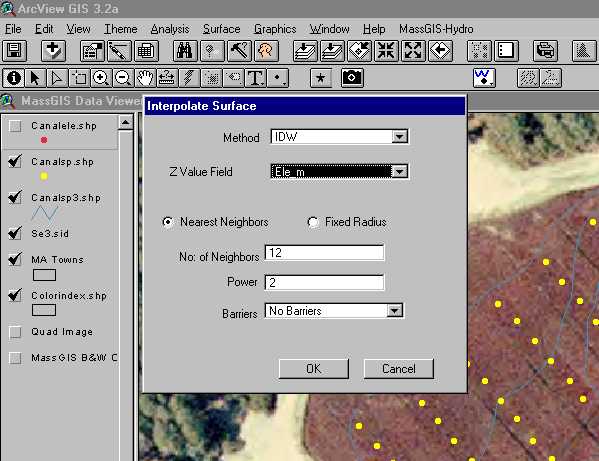
Task: Click Cancel in Interpolate Surface dialog
Action: pyautogui.click(x=399, y=369)
